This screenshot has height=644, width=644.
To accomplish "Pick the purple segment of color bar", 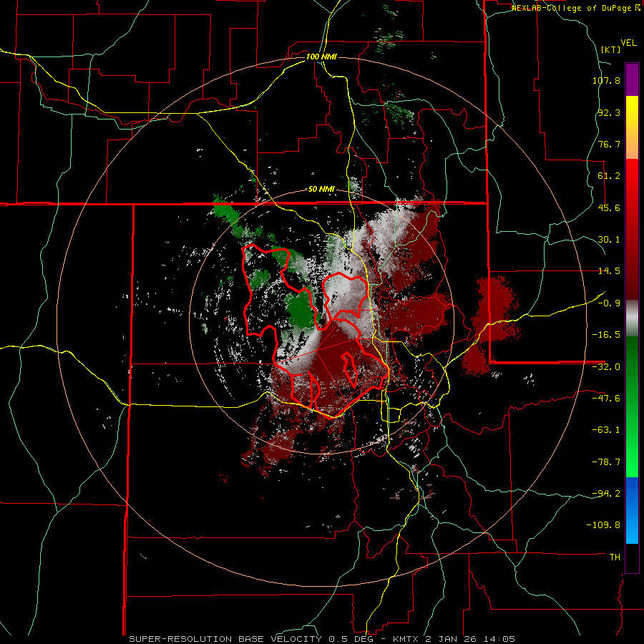I will click(x=632, y=79).
